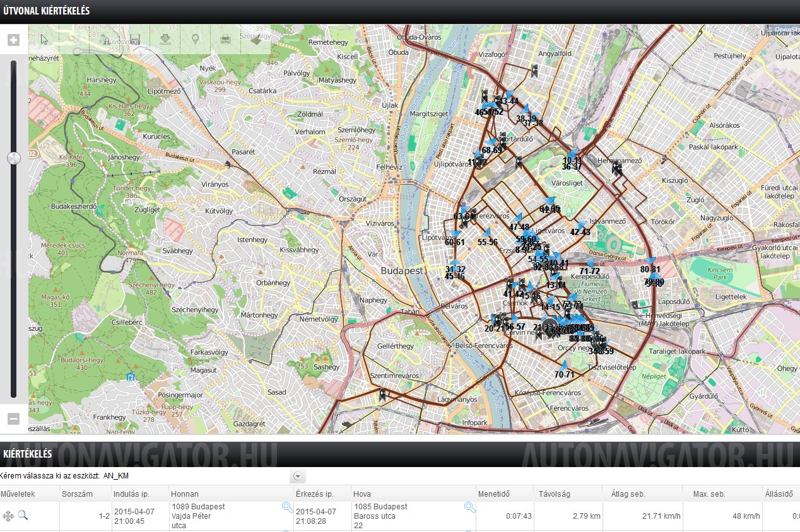
Task: Click the save floppy disk icon
Action: click(135, 39)
